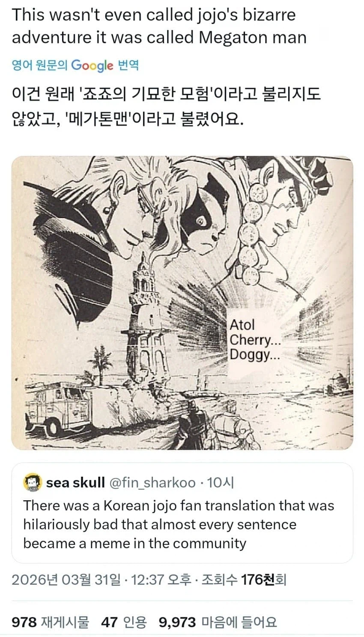
Task: Tap the sea skull profile avatar
Action: [33, 483]
